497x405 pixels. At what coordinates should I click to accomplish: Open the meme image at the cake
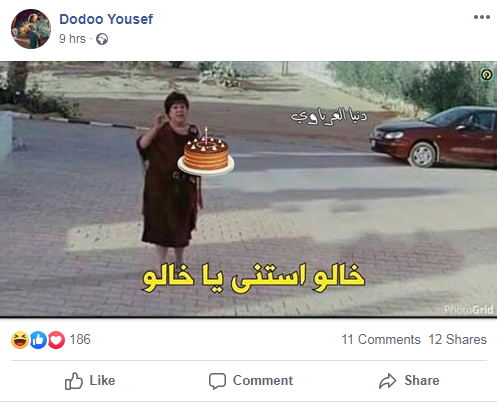206,151
